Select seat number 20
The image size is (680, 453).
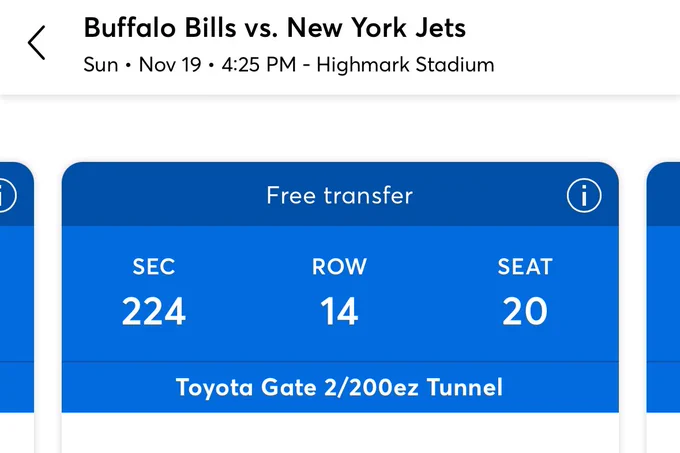click(525, 311)
